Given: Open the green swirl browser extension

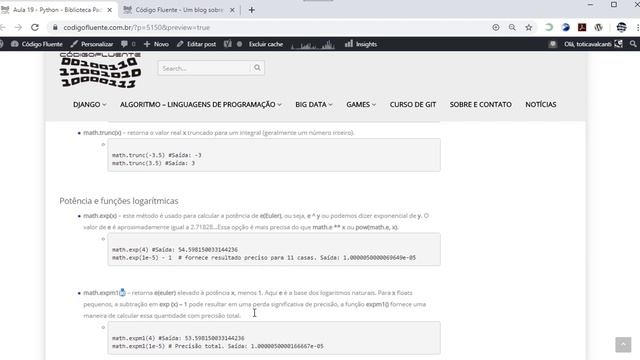Looking at the screenshot, I should click(549, 27).
